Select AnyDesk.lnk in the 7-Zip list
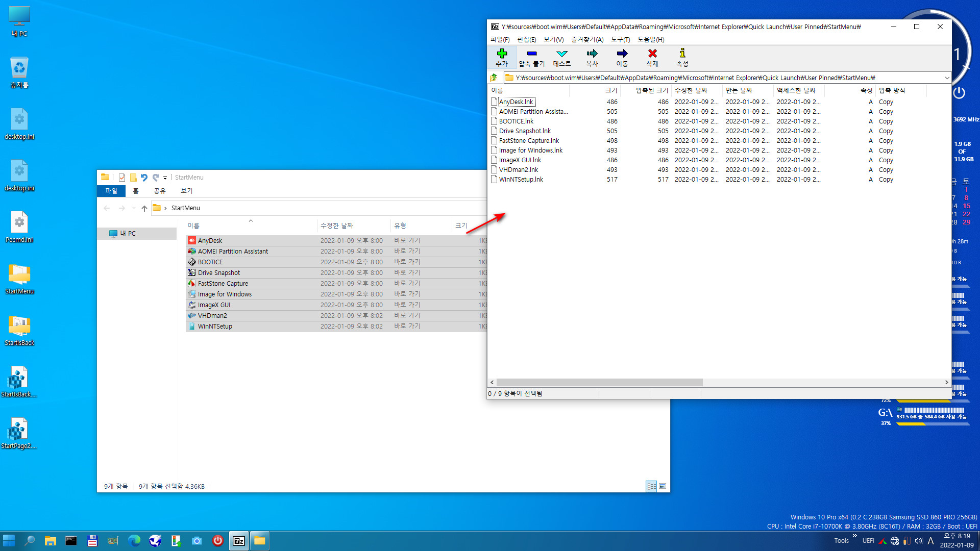Screen dimensions: 980x551 point(516,102)
